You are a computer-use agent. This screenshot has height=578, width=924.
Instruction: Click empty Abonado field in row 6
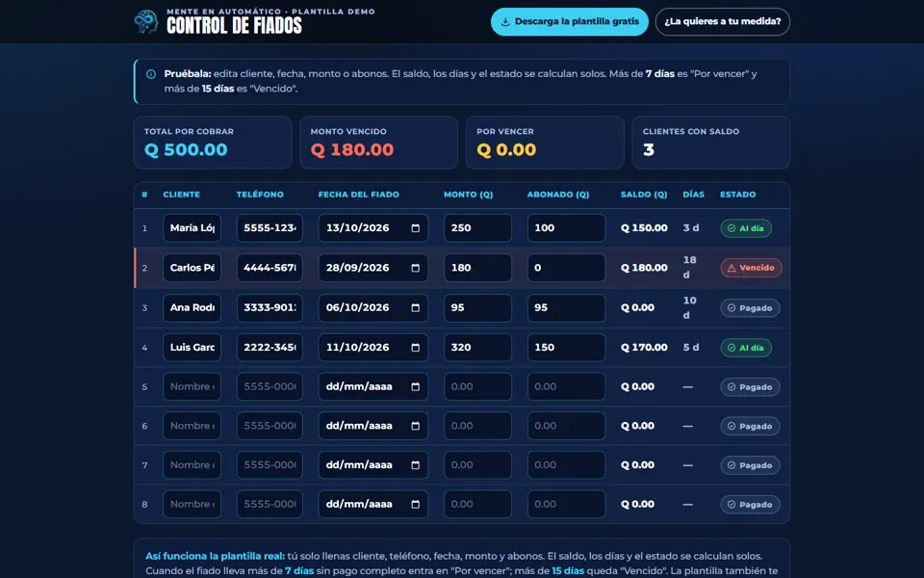tap(566, 426)
